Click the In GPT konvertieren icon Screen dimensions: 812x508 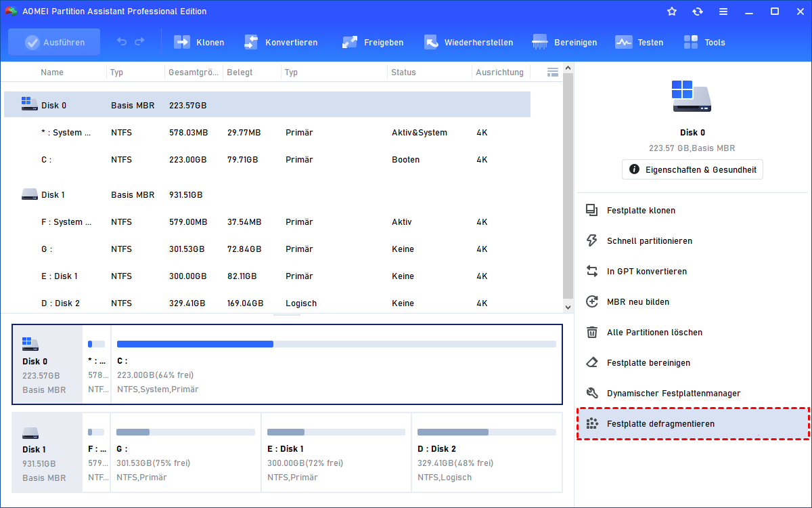[592, 272]
